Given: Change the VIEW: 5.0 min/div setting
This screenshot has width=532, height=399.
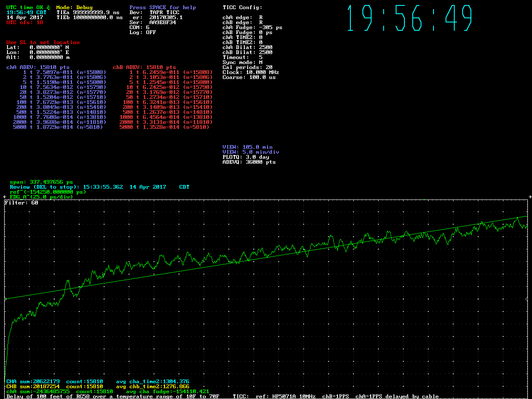Looking at the screenshot, I should (x=251, y=152).
